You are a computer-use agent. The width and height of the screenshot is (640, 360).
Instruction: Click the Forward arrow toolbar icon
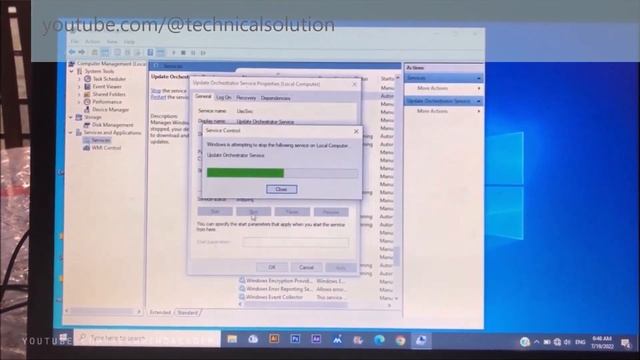click(82, 52)
